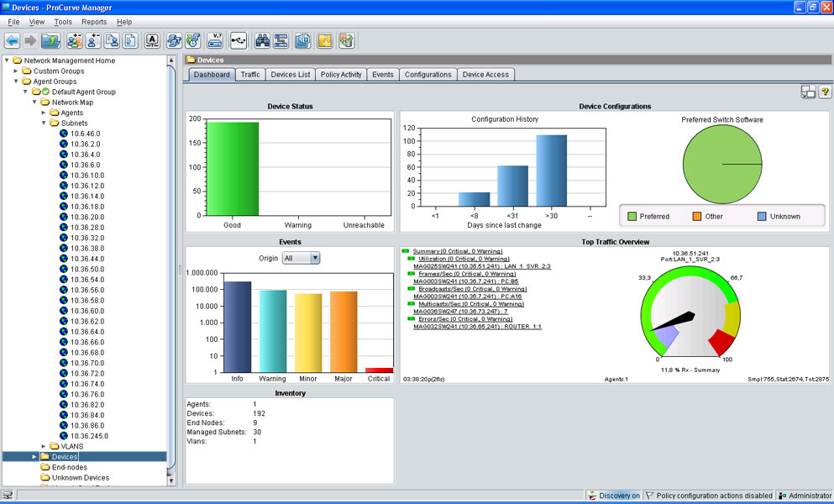This screenshot has height=504, width=834.
Task: Select the 10.36.245.0 subnet
Action: point(89,436)
